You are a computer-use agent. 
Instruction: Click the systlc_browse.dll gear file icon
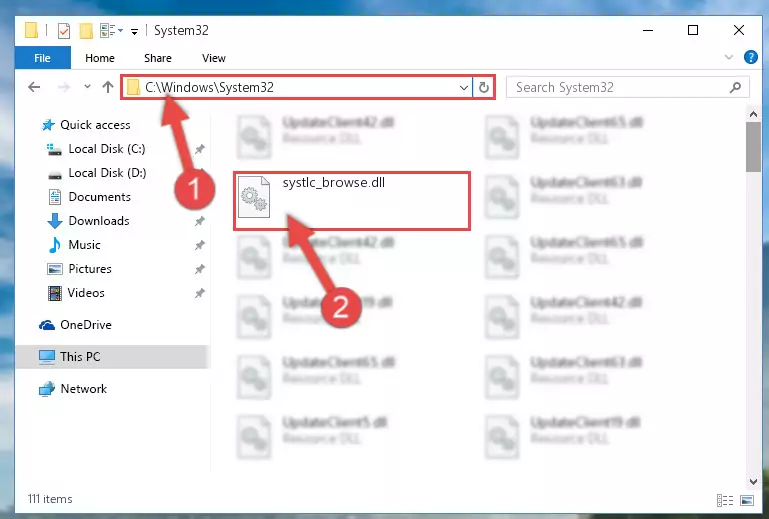click(x=254, y=197)
